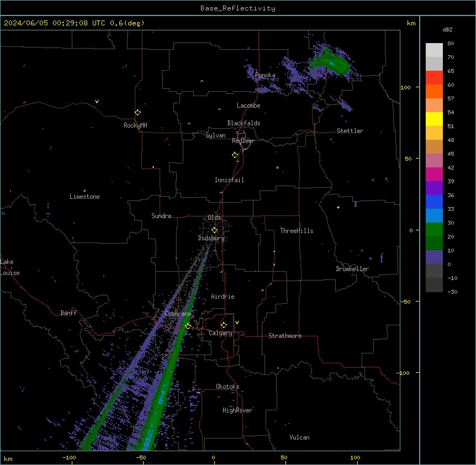Select the yellow v marker northwest of RockyMH
Viewport: 476px width, 465px height.
tap(97, 102)
